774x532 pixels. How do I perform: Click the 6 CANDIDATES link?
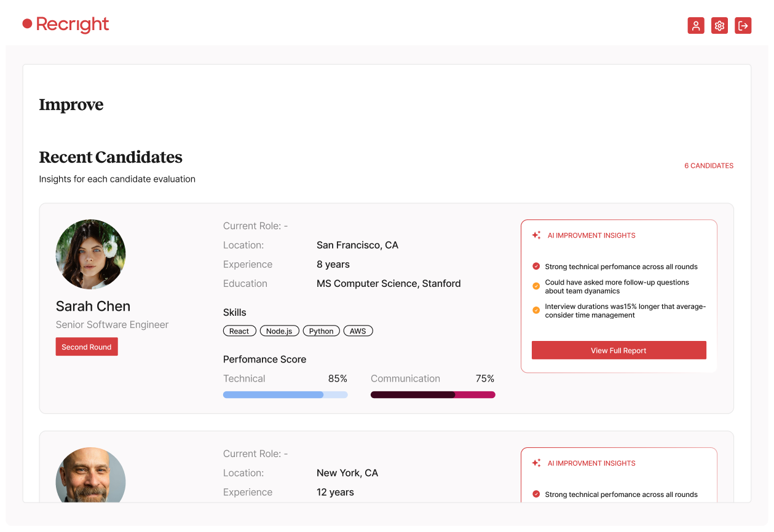pos(709,166)
